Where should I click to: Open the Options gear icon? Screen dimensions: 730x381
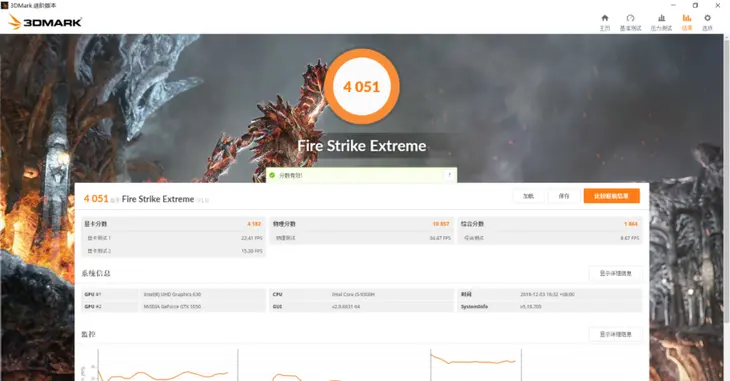(x=707, y=22)
